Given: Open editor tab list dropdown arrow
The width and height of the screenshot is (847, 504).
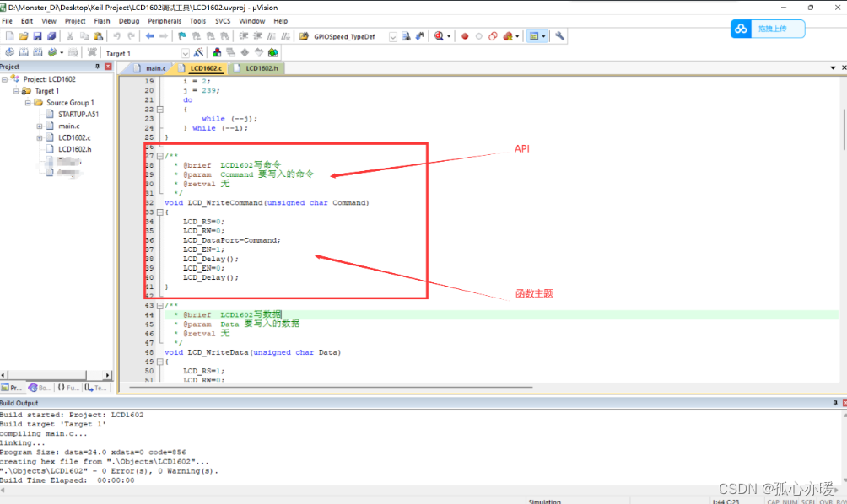Looking at the screenshot, I should point(833,68).
